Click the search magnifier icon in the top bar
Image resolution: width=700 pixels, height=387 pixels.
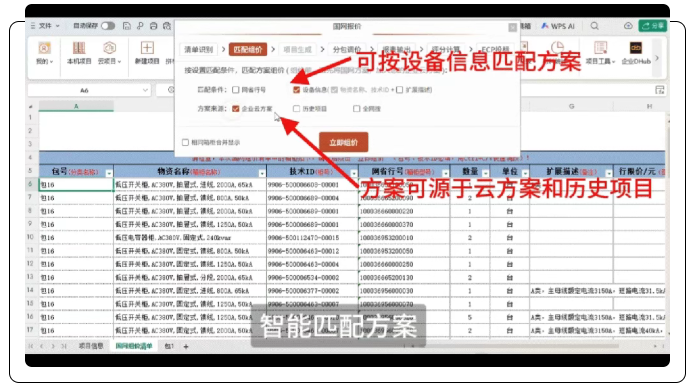[594, 26]
